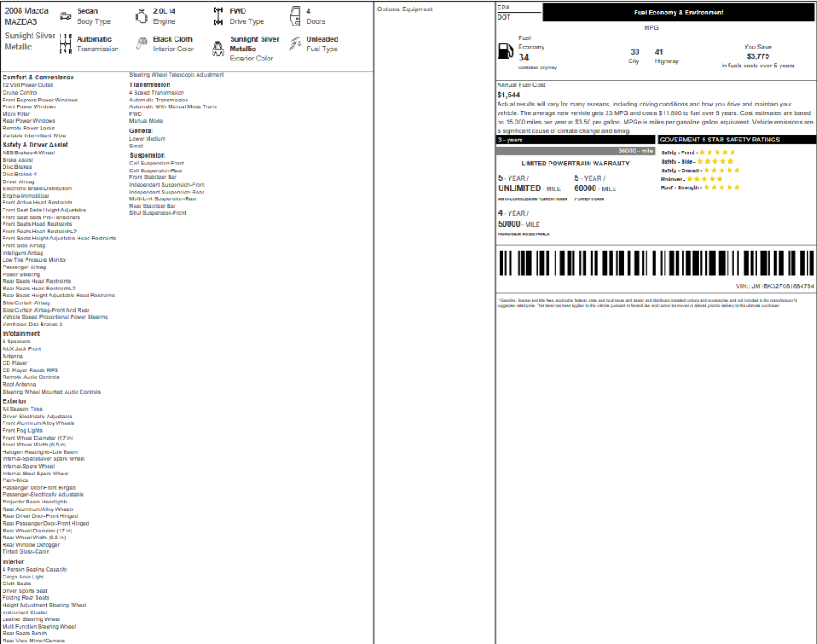This screenshot has width=817, height=644.
Task: Click the Exterior section heading
Action: click(x=14, y=401)
